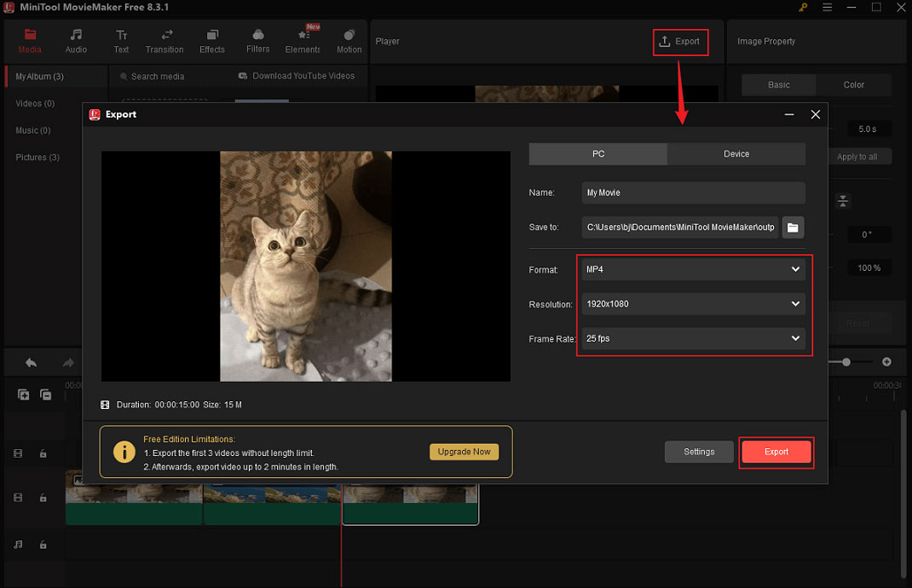Select the Basic tab in Image Property

(x=777, y=84)
